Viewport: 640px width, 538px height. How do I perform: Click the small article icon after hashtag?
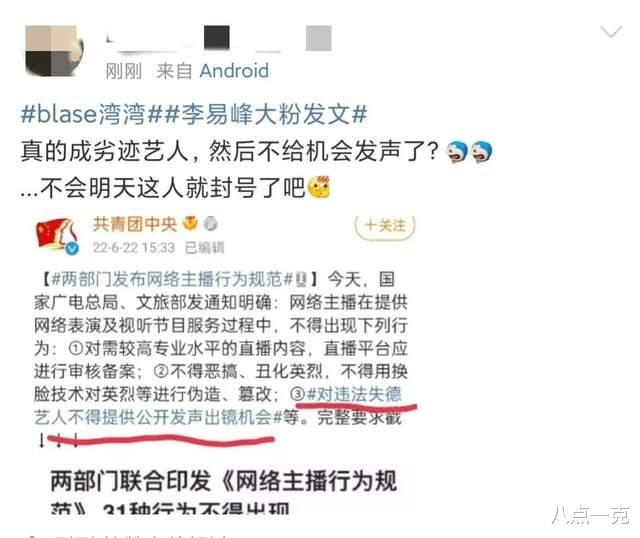pyautogui.click(x=301, y=280)
